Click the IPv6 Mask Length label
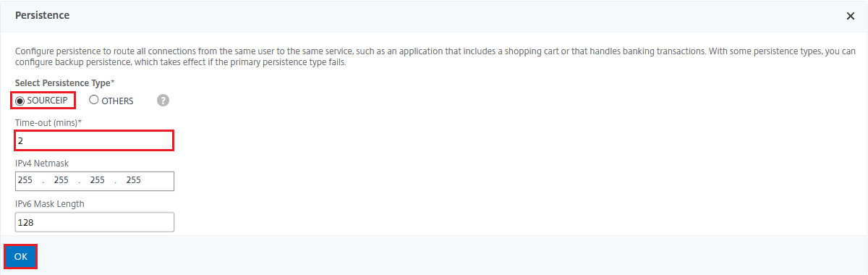868x275 pixels. (50, 204)
